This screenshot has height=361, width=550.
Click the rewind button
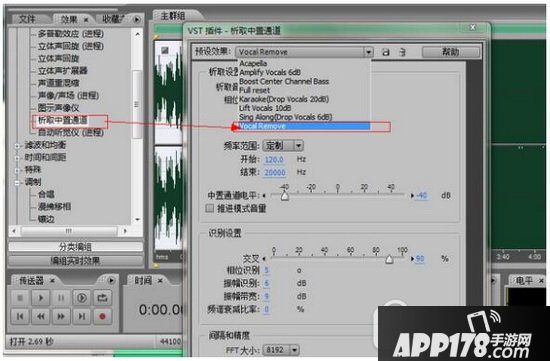pyautogui.click(x=41, y=316)
